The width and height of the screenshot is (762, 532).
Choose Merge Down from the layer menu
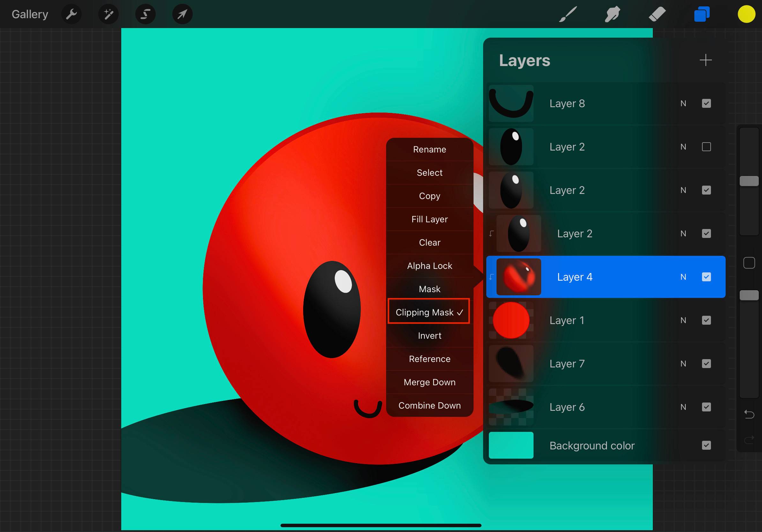[x=430, y=382]
